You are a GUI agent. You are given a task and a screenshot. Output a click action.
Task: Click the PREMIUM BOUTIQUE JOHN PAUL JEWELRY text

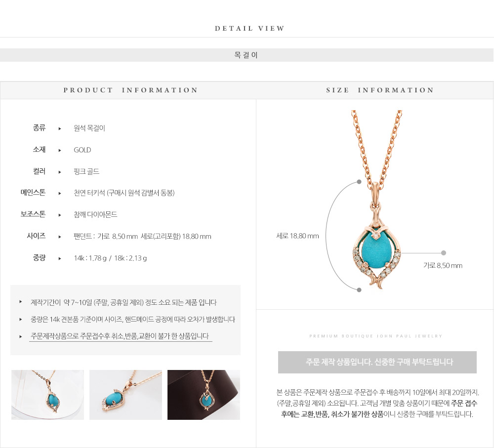coord(375,336)
